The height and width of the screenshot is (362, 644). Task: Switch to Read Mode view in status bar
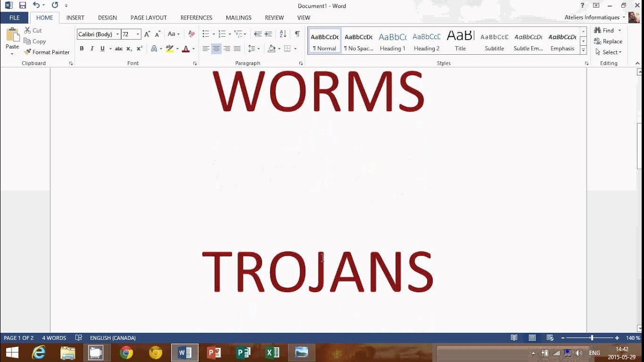(x=514, y=338)
